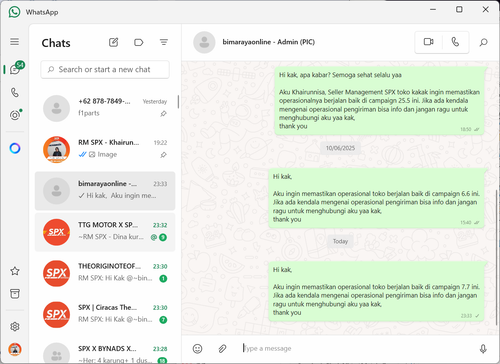This screenshot has width=500, height=364.
Task: Open bimarayaonline contact avatar in header
Action: pyautogui.click(x=204, y=42)
